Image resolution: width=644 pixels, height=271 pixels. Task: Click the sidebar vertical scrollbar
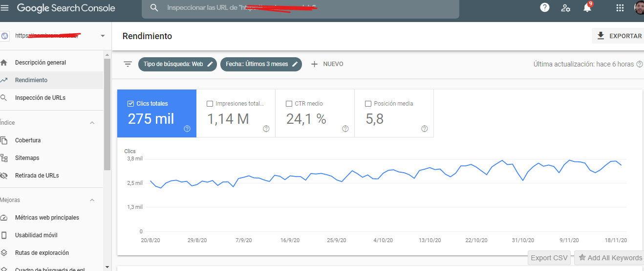click(x=107, y=114)
